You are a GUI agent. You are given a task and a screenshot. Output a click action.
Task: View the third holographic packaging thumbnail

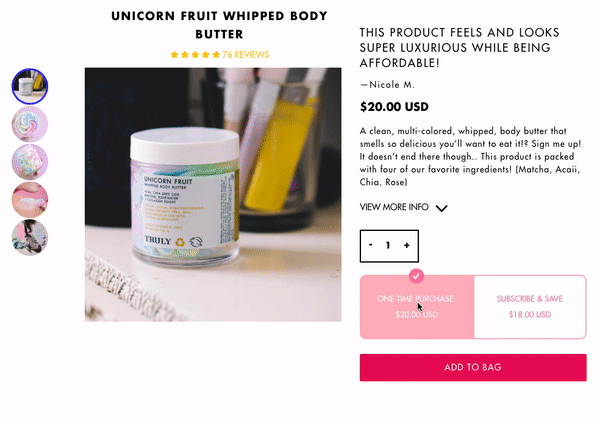coord(30,162)
